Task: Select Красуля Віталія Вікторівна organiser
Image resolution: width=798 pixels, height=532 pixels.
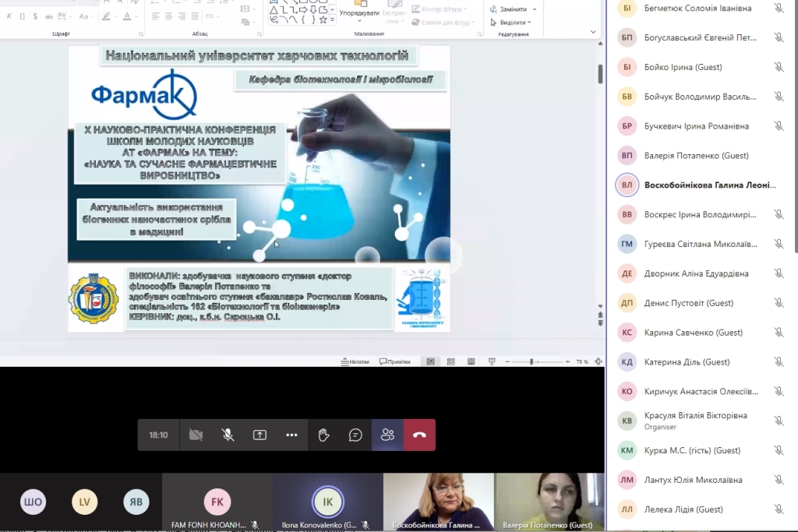Action: (x=701, y=421)
